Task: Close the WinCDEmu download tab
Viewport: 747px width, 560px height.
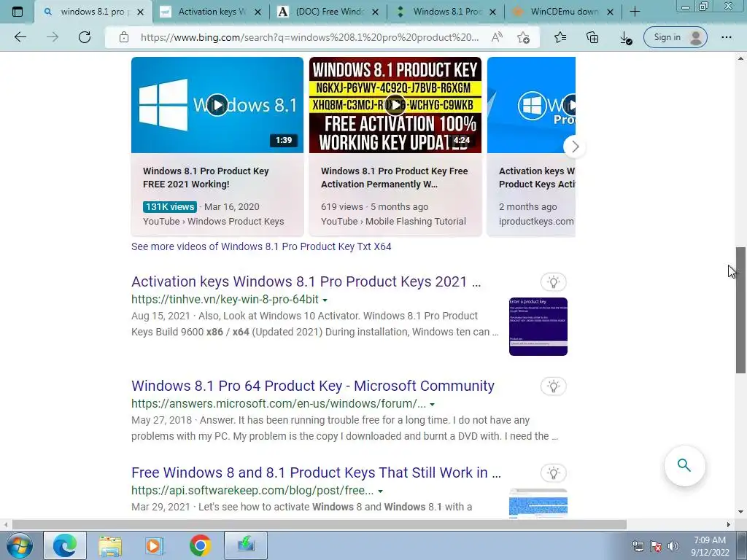Action: [x=610, y=12]
